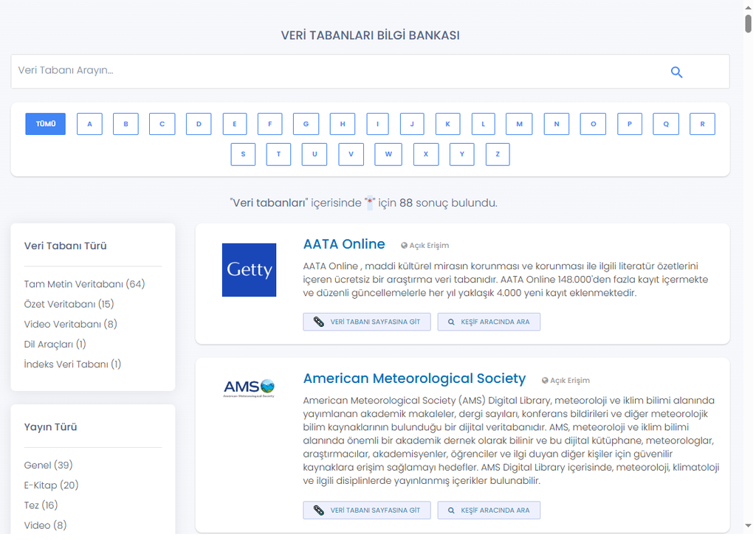
Task: Filter databases by letter V
Action: (x=351, y=154)
